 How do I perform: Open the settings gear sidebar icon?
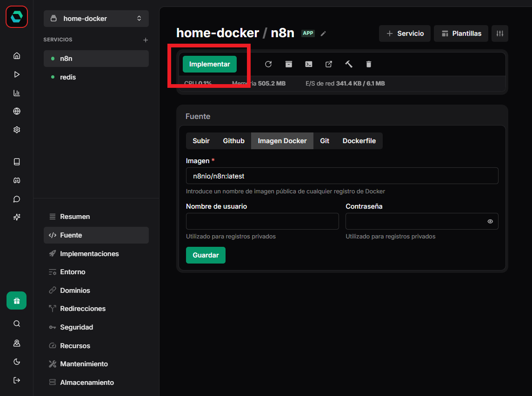[17, 130]
